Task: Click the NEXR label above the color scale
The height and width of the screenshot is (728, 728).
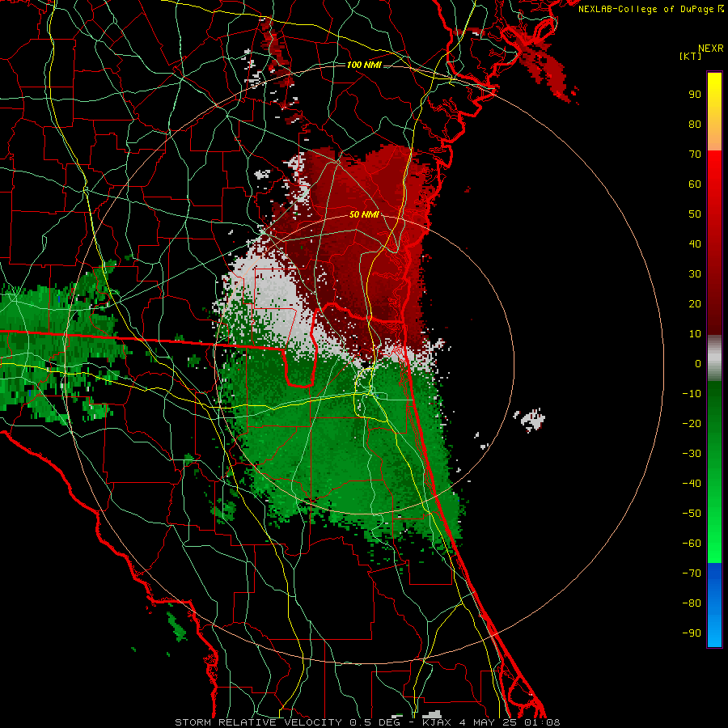Action: 711,49
